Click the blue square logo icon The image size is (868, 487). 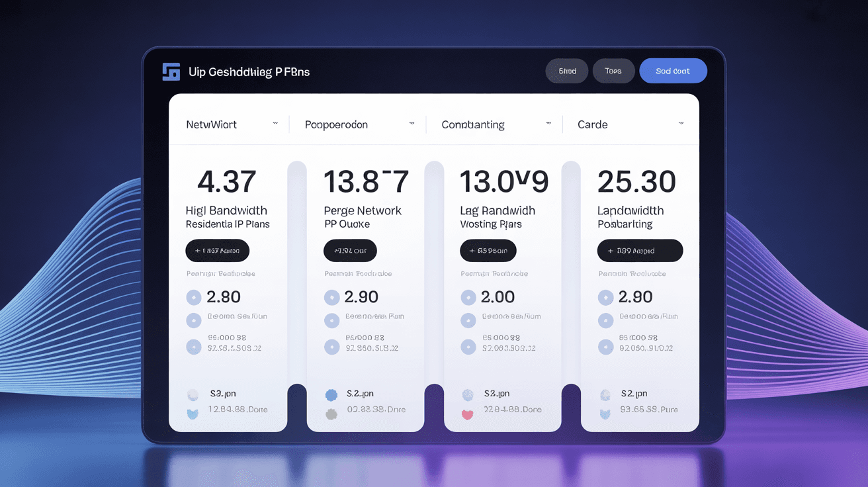[x=171, y=71]
